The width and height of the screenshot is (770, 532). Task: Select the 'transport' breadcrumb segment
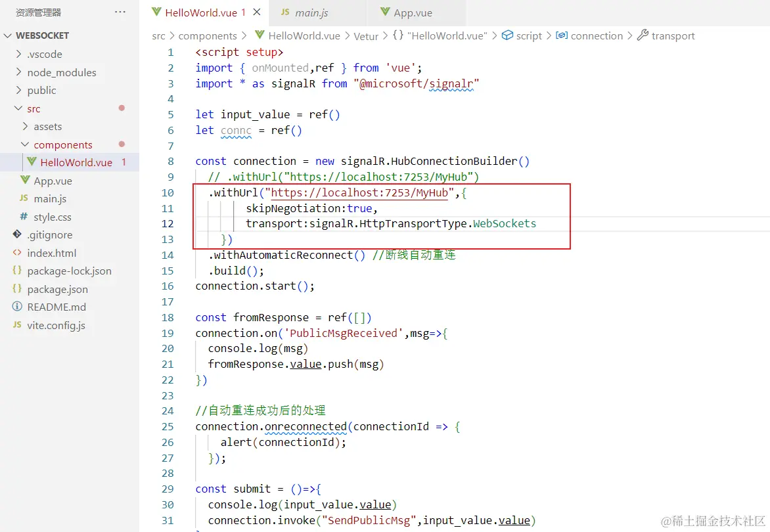[x=673, y=36]
